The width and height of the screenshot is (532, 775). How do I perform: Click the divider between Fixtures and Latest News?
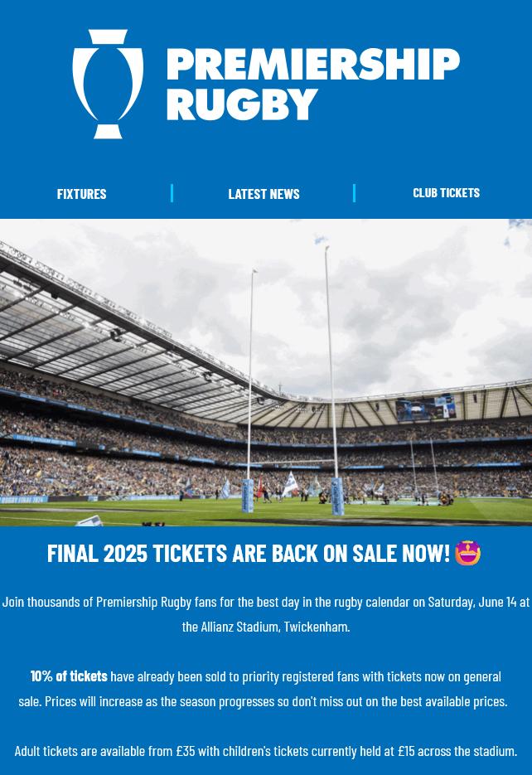click(x=172, y=193)
